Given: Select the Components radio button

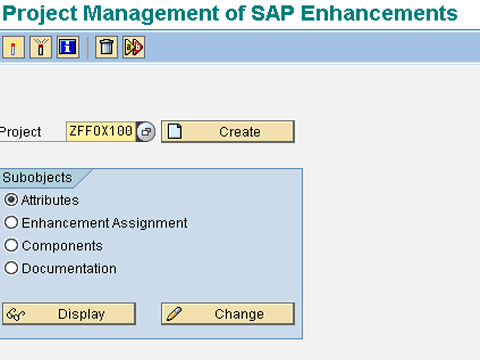Looking at the screenshot, I should click(11, 245).
